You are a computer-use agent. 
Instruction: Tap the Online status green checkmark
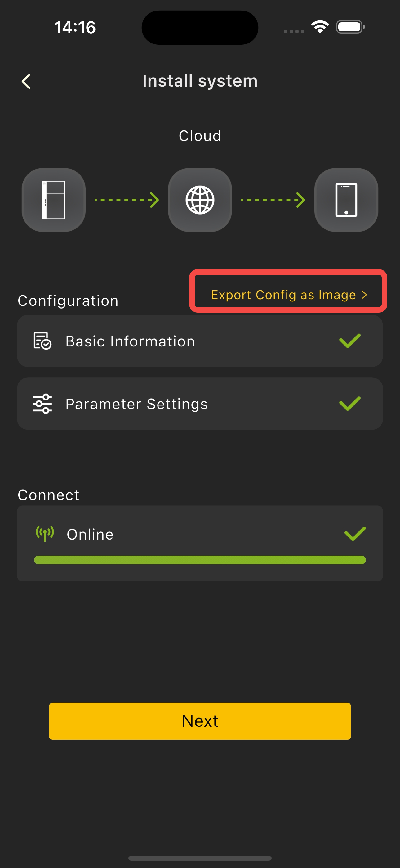(355, 534)
